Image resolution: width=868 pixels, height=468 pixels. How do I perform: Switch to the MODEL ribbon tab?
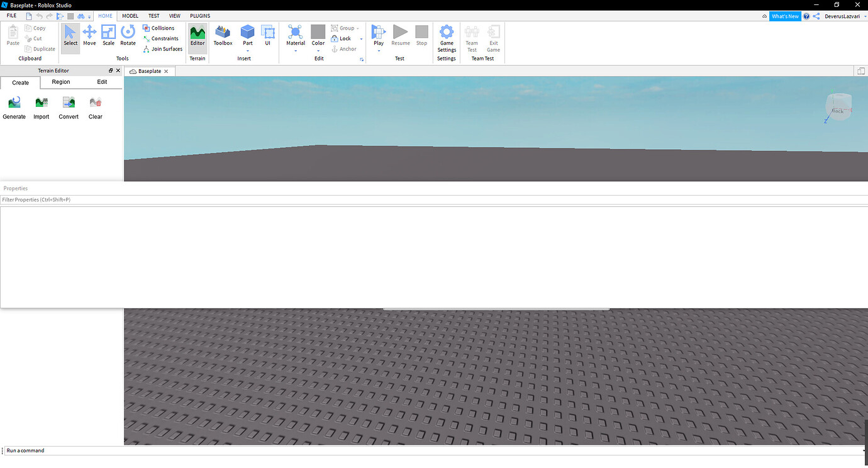point(130,16)
